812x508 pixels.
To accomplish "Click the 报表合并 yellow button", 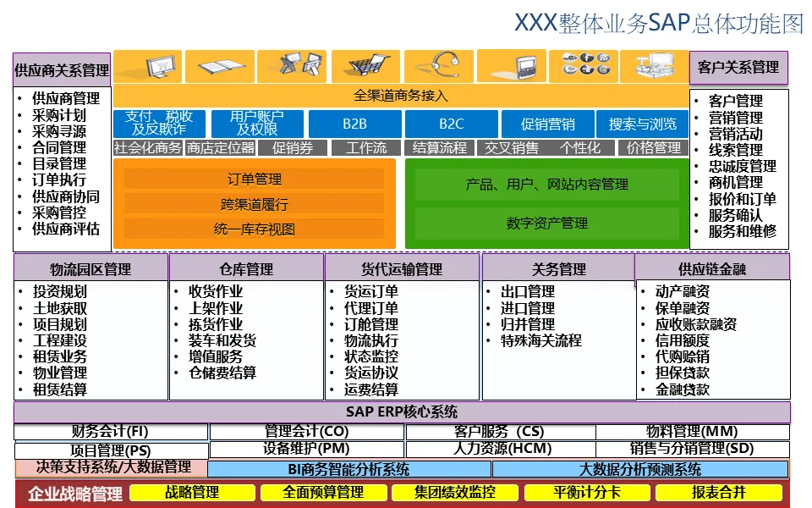I will (x=718, y=493).
